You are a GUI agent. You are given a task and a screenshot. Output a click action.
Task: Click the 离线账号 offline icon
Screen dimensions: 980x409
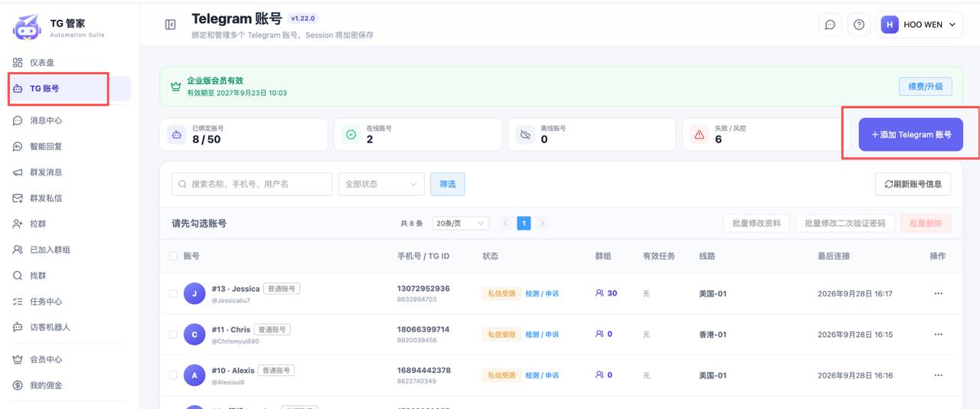tap(525, 135)
